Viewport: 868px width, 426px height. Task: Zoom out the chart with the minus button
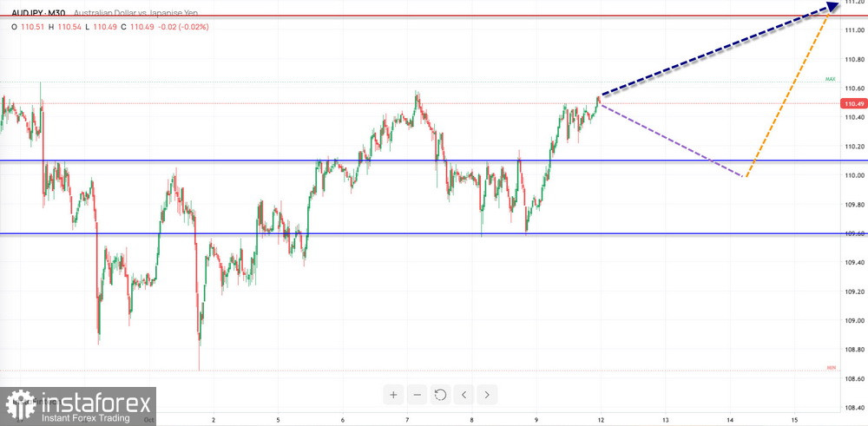[417, 395]
